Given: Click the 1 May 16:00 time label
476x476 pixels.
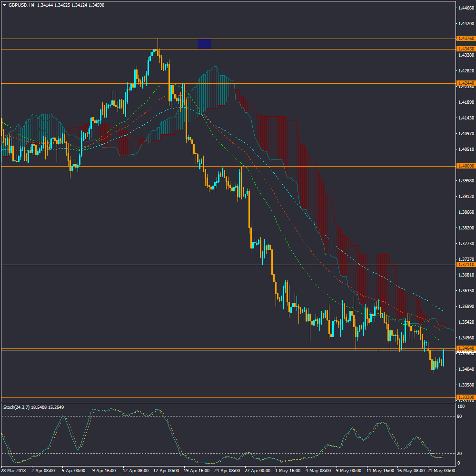Looking at the screenshot, I should 289,470.
